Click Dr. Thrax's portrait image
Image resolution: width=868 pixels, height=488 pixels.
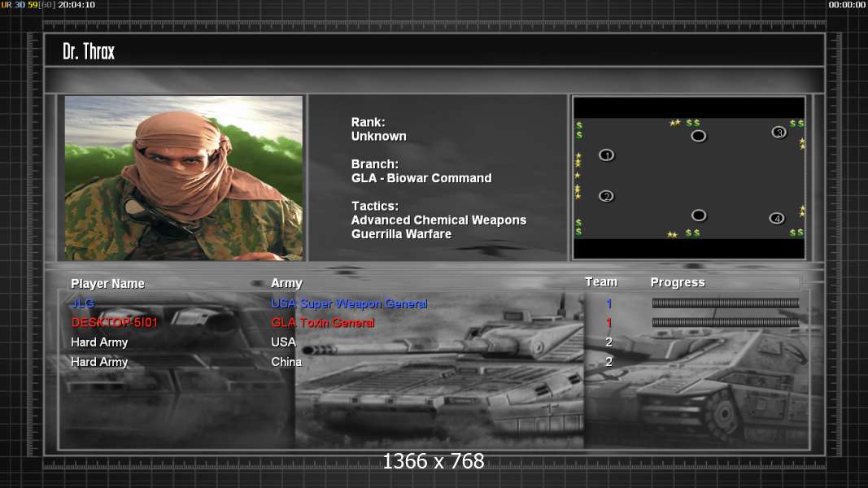[x=184, y=178]
